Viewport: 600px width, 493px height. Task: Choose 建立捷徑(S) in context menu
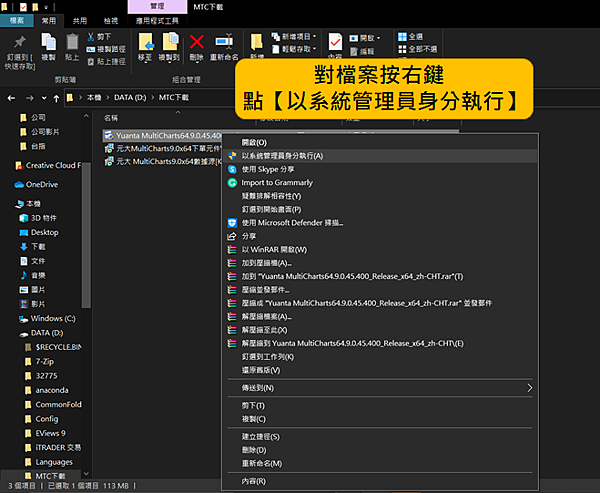(380, 436)
